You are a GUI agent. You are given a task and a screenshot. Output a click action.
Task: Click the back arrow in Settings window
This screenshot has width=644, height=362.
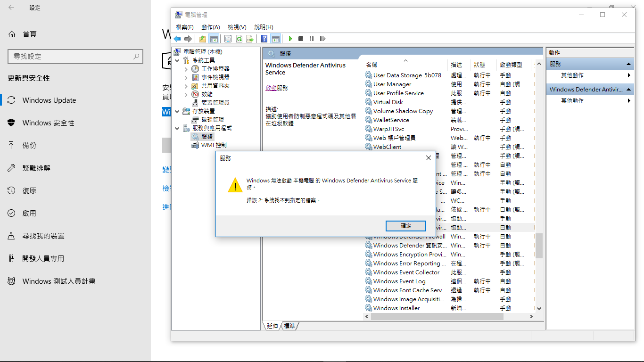[x=11, y=8]
